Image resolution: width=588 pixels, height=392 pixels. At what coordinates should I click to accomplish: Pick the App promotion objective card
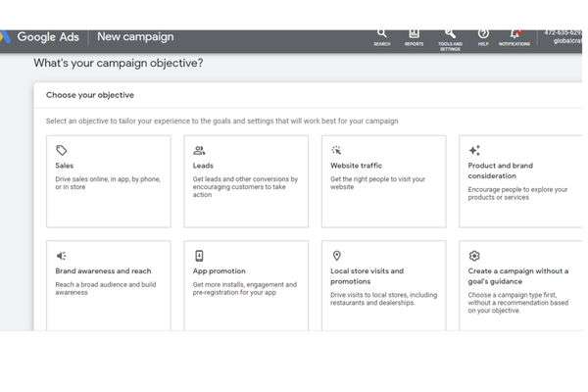click(x=246, y=286)
